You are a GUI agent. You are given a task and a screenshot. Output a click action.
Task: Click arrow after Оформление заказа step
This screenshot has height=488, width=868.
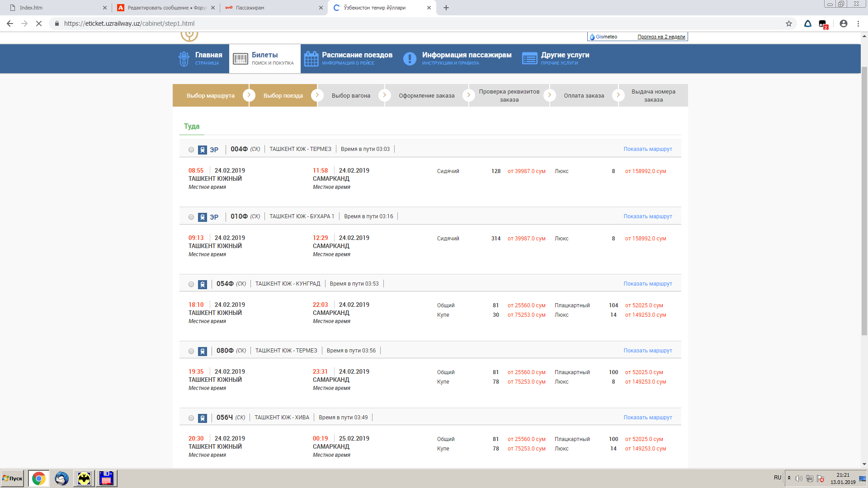tap(468, 95)
